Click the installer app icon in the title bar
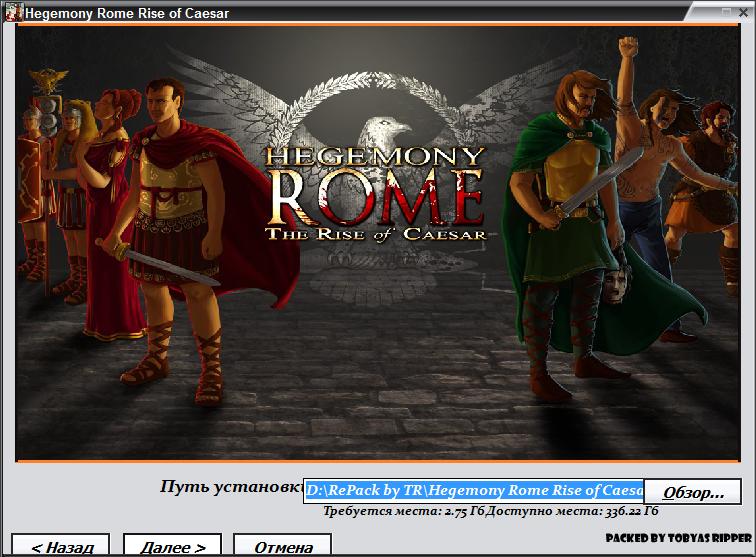756x557 pixels. coord(11,13)
